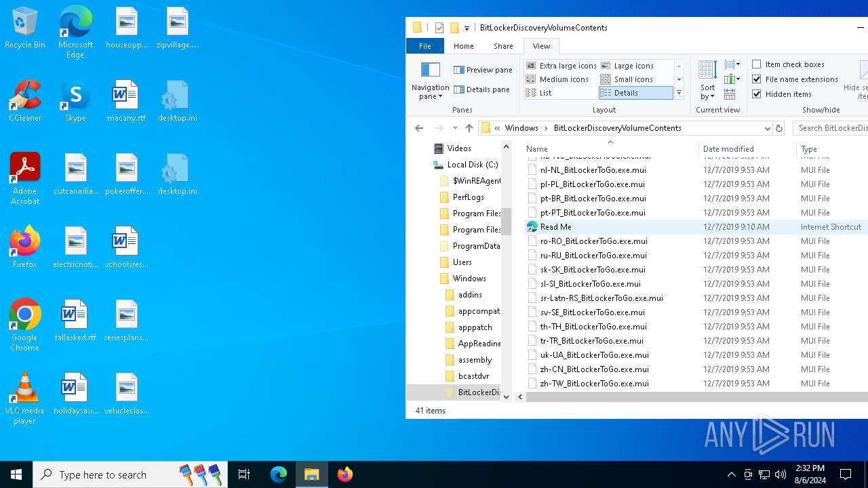This screenshot has height=488, width=868.
Task: Open Adobe Acrobat desktop shortcut
Action: pos(25,179)
